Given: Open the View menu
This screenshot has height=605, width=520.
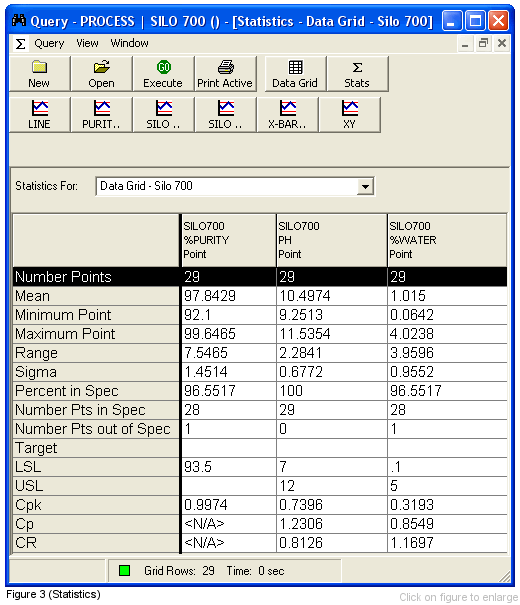Looking at the screenshot, I should point(87,43).
